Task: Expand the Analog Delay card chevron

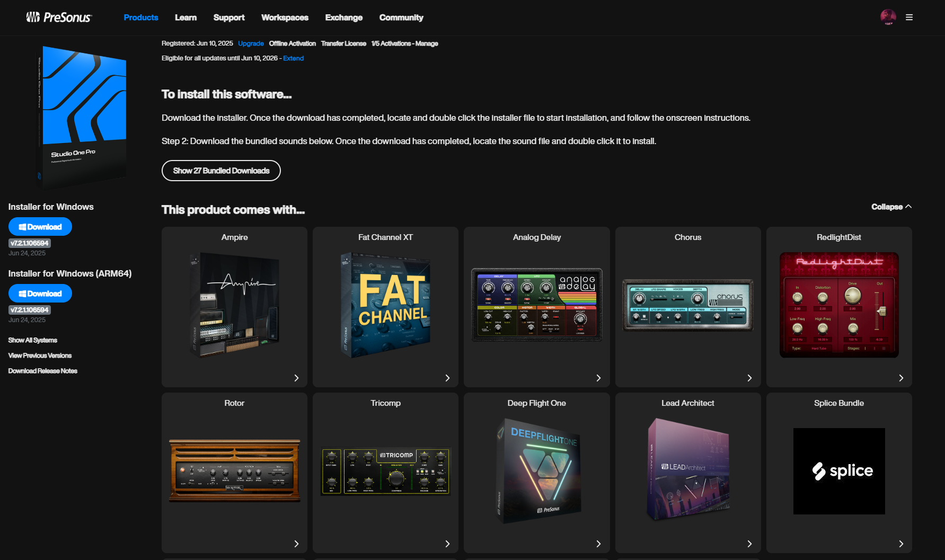Action: pyautogui.click(x=598, y=378)
